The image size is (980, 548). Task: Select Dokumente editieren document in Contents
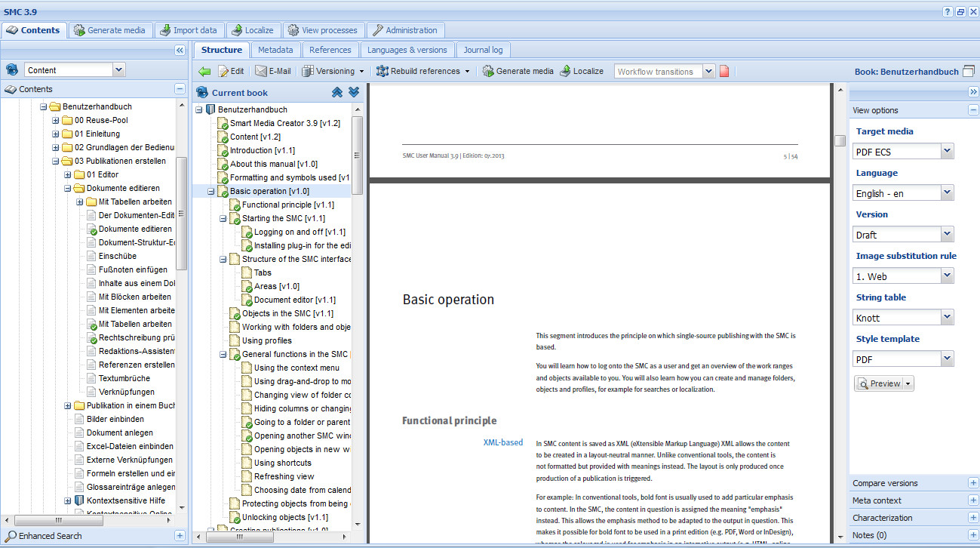pyautogui.click(x=135, y=229)
